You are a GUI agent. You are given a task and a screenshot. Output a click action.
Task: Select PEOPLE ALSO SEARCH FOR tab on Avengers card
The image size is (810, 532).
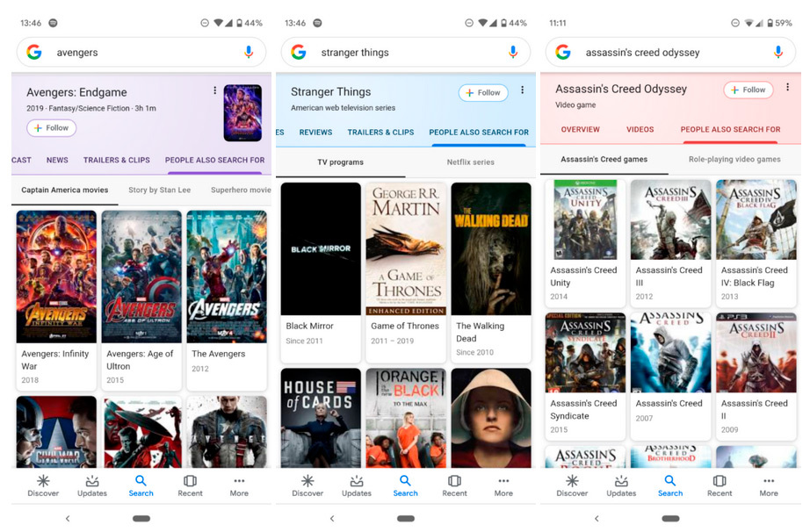point(214,160)
